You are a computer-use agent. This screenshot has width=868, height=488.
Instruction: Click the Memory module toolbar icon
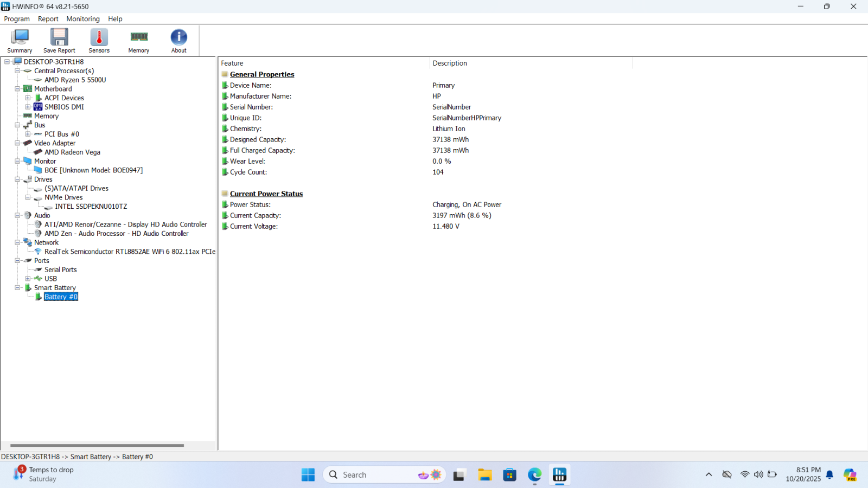click(x=139, y=41)
